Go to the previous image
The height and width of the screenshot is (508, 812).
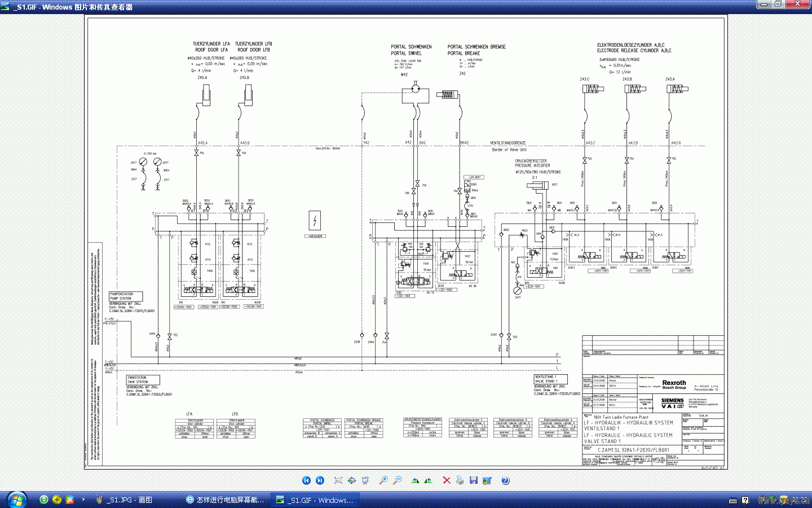tap(306, 480)
